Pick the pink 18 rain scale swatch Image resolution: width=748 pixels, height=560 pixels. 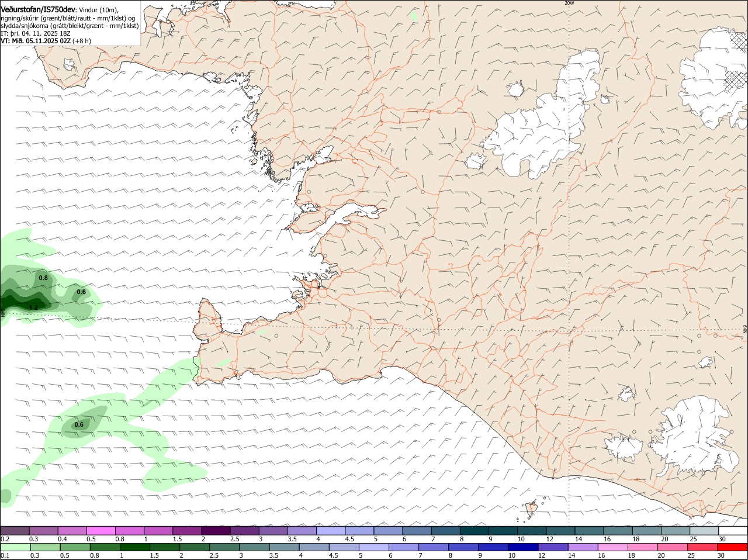(x=642, y=547)
